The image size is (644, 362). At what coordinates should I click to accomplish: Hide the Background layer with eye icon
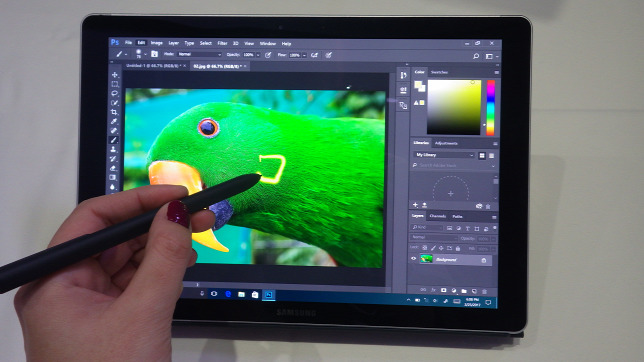point(414,258)
